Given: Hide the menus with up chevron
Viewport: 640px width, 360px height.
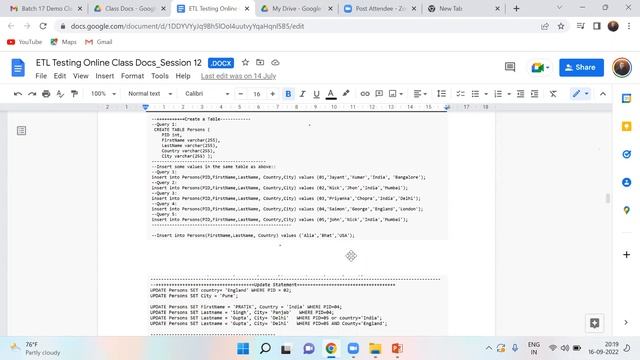Looking at the screenshot, I should 603,94.
